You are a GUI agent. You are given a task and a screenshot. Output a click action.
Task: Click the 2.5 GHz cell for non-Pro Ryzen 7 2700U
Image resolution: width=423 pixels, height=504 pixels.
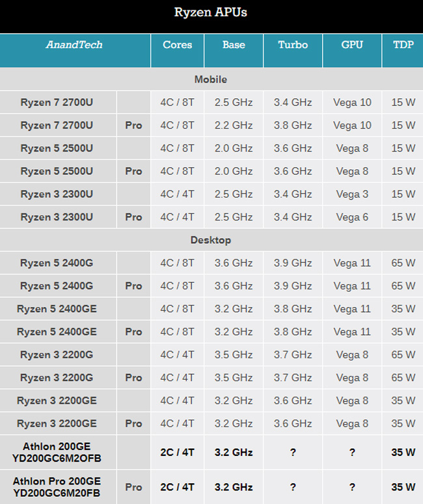click(x=234, y=102)
